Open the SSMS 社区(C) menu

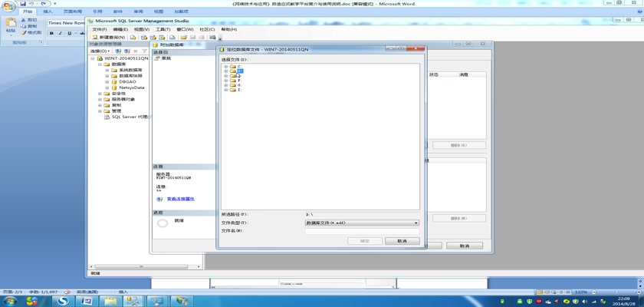click(207, 30)
